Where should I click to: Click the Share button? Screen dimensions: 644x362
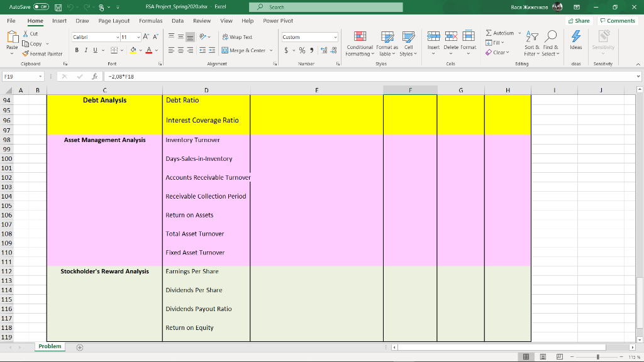coord(578,20)
